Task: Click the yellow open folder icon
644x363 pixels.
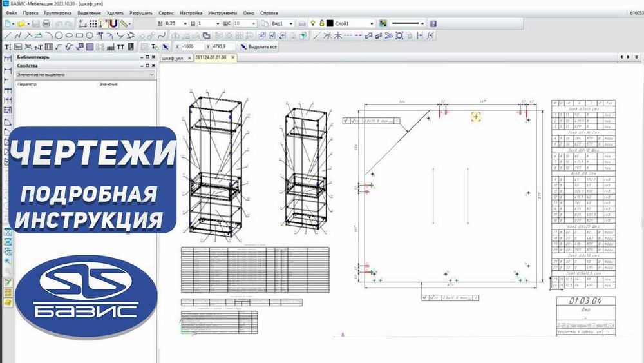Action: pos(21,24)
